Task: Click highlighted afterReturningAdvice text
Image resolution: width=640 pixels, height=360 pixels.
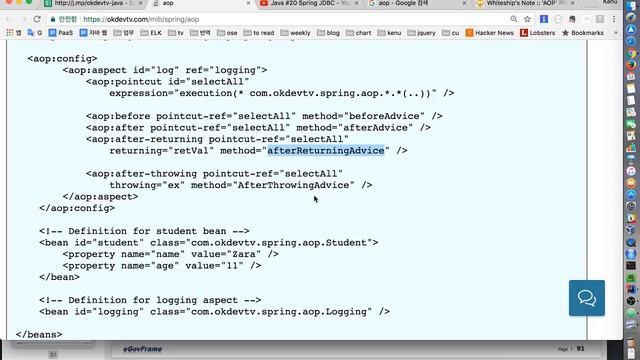Action: coord(326,151)
